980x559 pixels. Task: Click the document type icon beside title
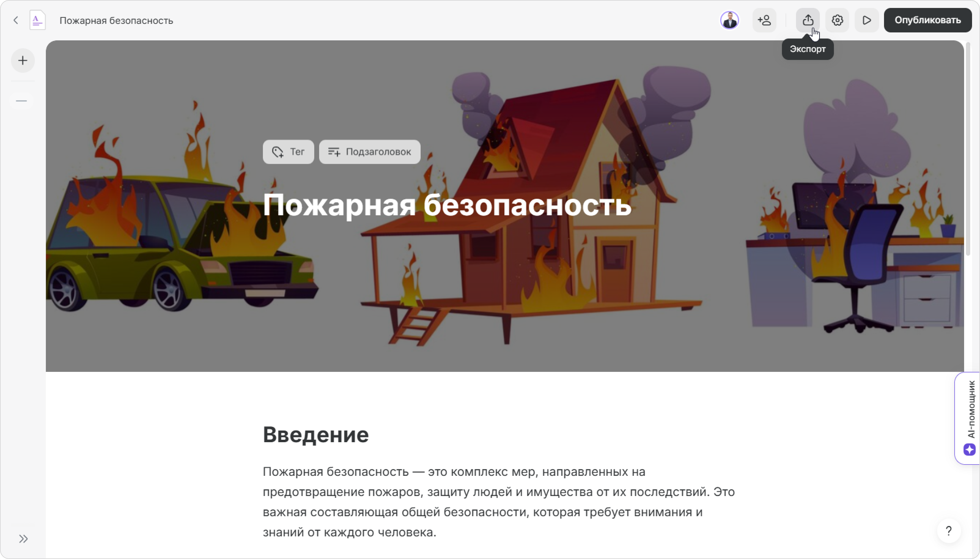click(37, 20)
